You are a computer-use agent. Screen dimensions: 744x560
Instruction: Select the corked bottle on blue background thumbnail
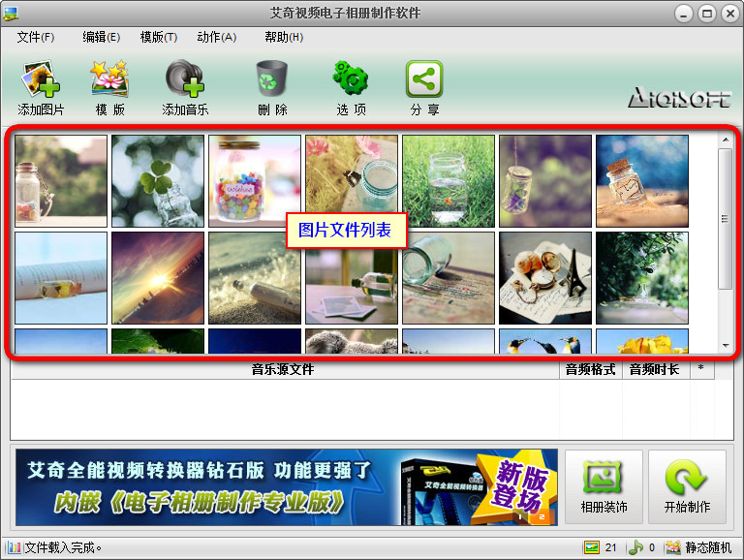coord(642,181)
